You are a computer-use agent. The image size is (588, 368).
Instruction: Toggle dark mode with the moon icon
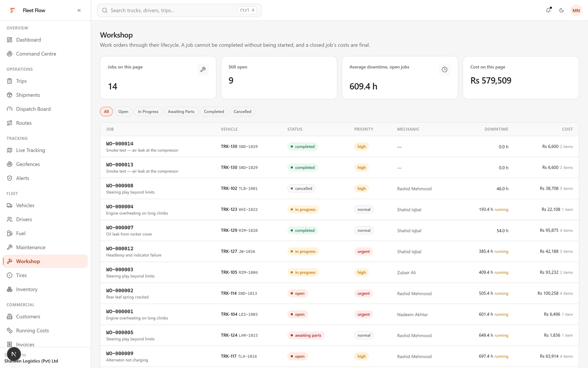point(561,10)
